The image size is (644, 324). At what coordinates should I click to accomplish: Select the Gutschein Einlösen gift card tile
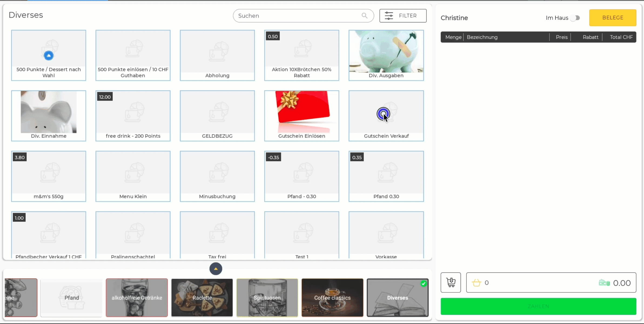click(301, 116)
